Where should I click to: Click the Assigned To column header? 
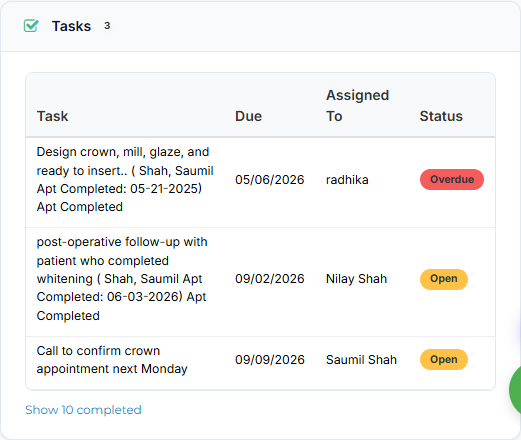pyautogui.click(x=357, y=106)
